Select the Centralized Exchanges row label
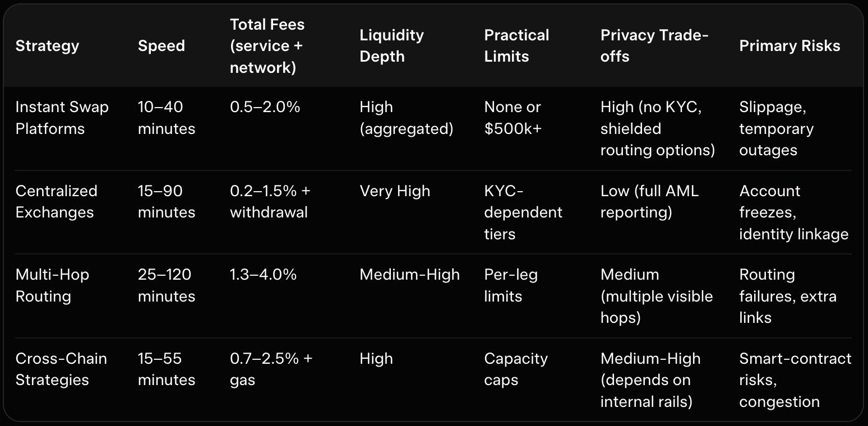Screen dimensions: 868x426 56,202
